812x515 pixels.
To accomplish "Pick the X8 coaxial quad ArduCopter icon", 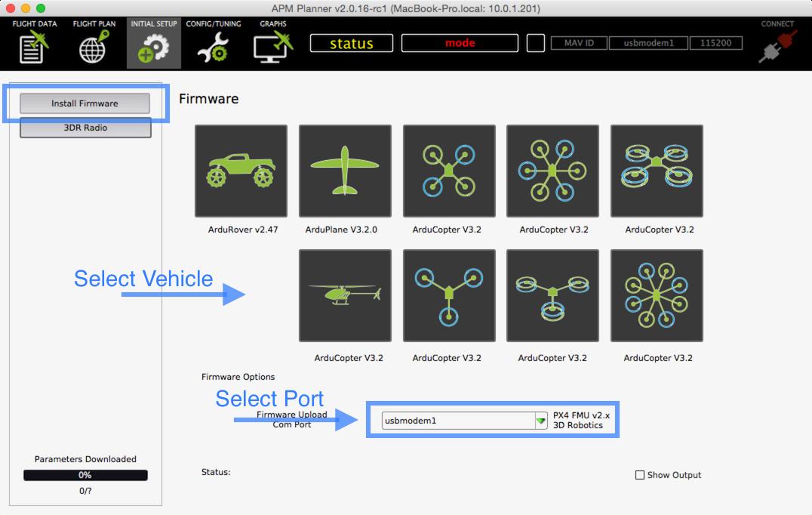I will point(657,171).
